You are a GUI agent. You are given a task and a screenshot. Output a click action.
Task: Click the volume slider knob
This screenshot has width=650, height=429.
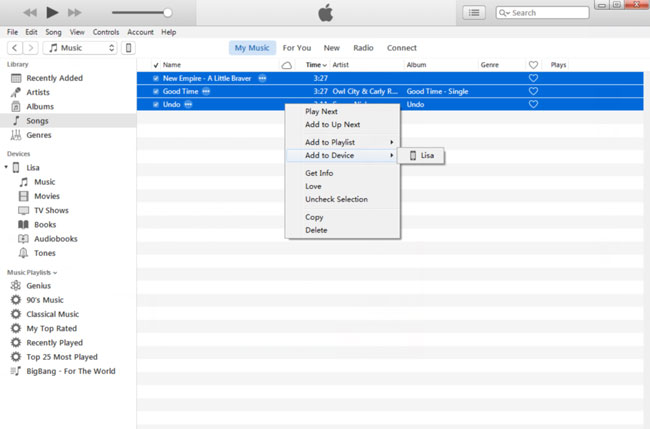(x=167, y=13)
